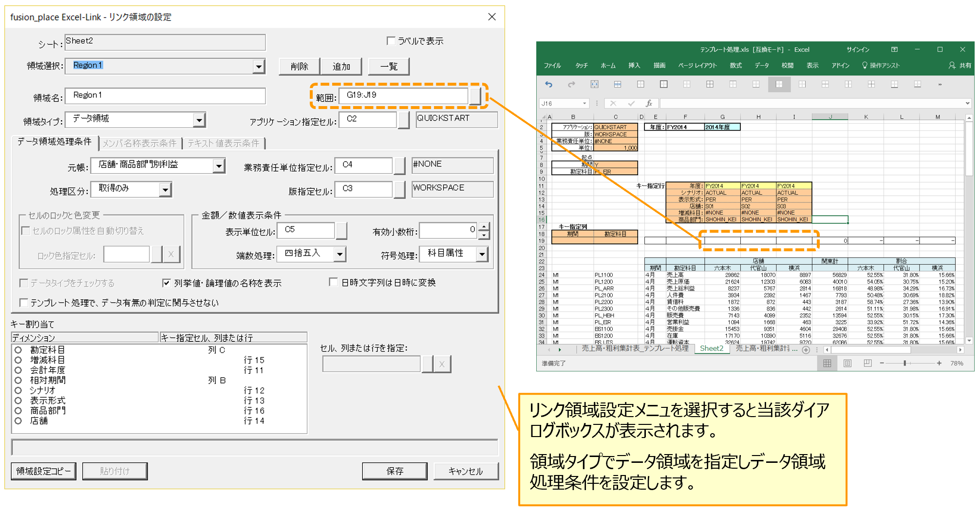Click the キャンセル button

tap(466, 471)
